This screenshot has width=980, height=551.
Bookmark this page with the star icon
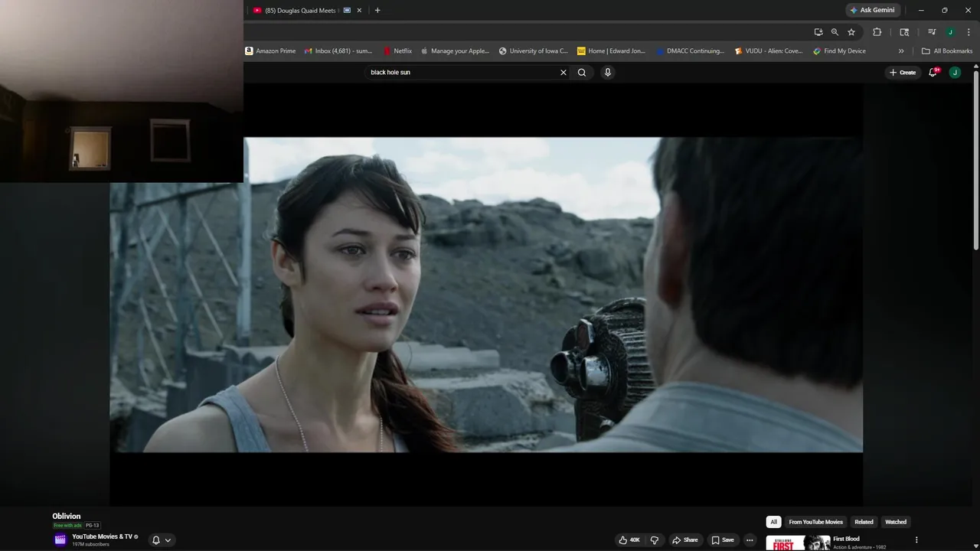(851, 32)
